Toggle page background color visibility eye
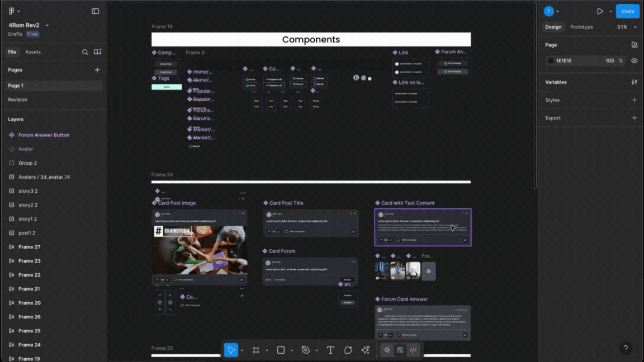 point(634,60)
